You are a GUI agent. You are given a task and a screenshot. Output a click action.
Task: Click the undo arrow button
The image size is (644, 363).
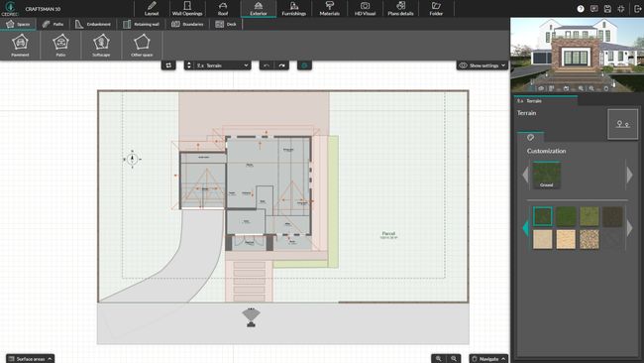coord(267,65)
